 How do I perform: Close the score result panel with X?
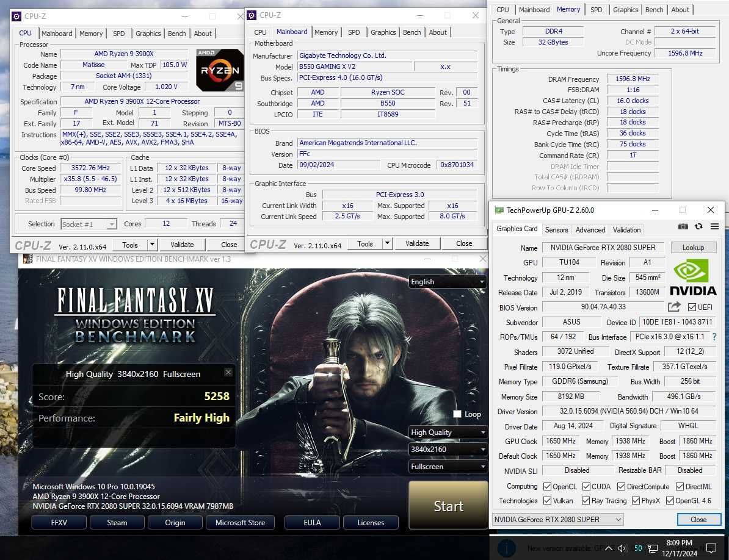tap(228, 372)
